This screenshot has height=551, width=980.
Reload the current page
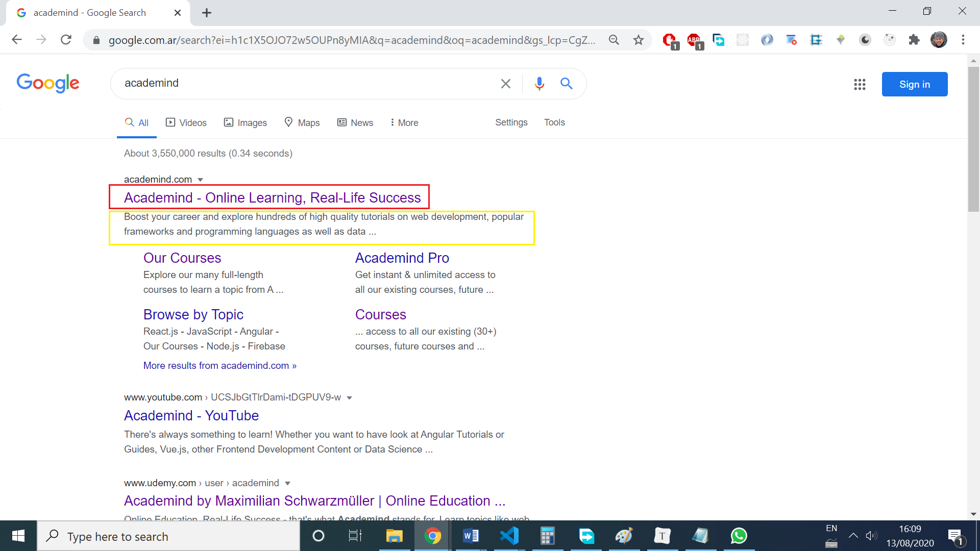tap(66, 39)
